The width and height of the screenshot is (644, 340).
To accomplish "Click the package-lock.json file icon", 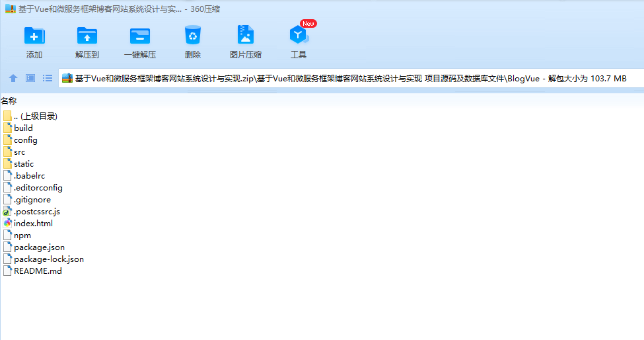I will click(x=7, y=259).
